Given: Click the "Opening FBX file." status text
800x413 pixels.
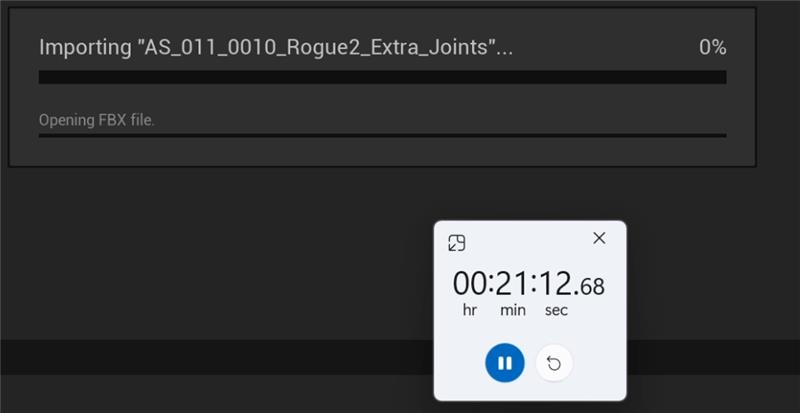Looking at the screenshot, I should 97,120.
